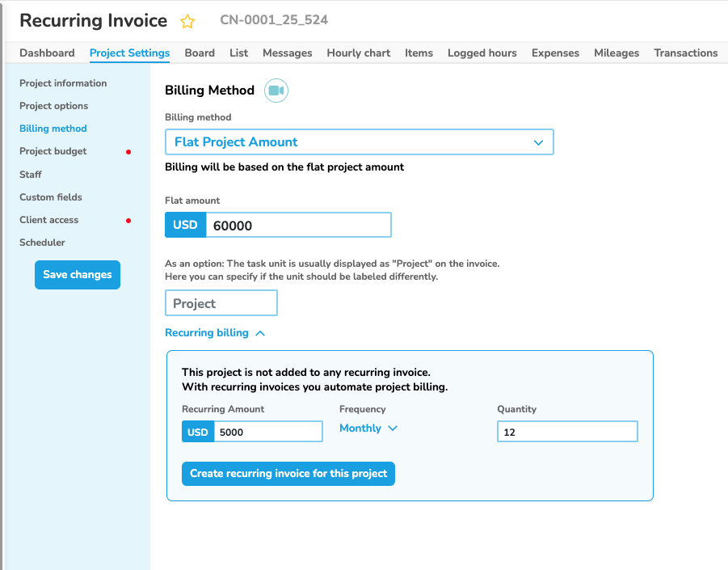Collapse the Recurring billing section
Image resolution: width=728 pixels, height=570 pixels.
click(x=215, y=332)
